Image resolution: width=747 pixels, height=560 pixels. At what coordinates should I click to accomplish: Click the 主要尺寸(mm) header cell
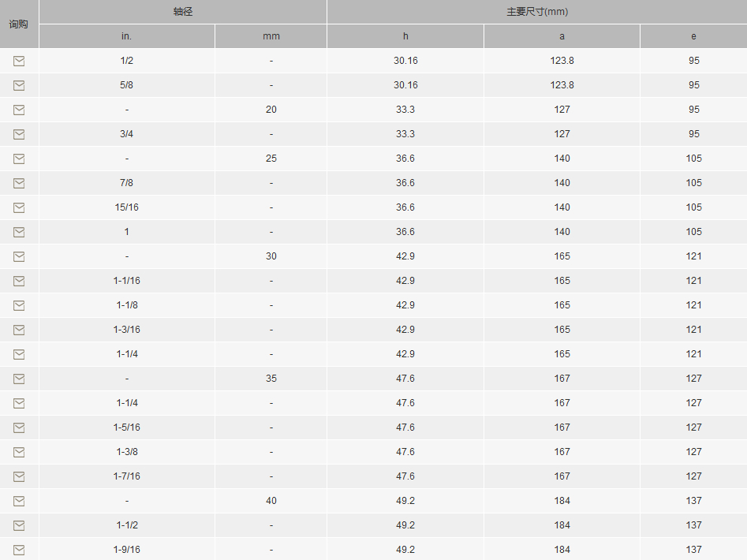pos(536,12)
